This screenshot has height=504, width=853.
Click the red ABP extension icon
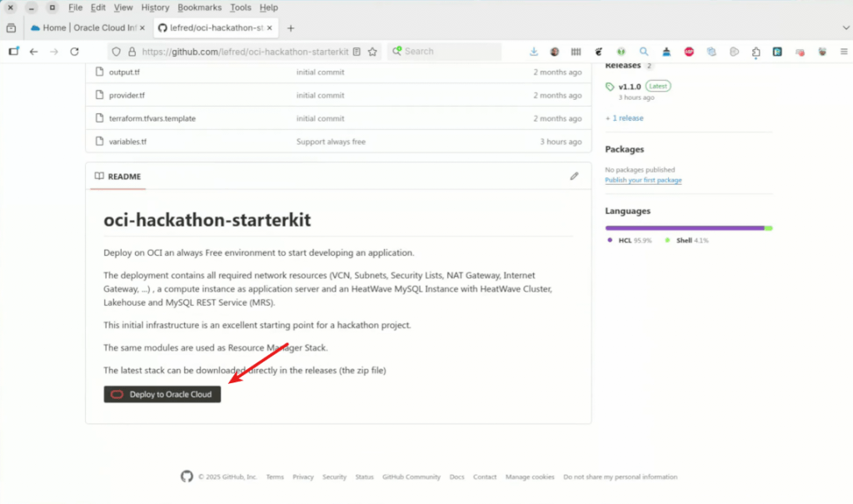689,52
